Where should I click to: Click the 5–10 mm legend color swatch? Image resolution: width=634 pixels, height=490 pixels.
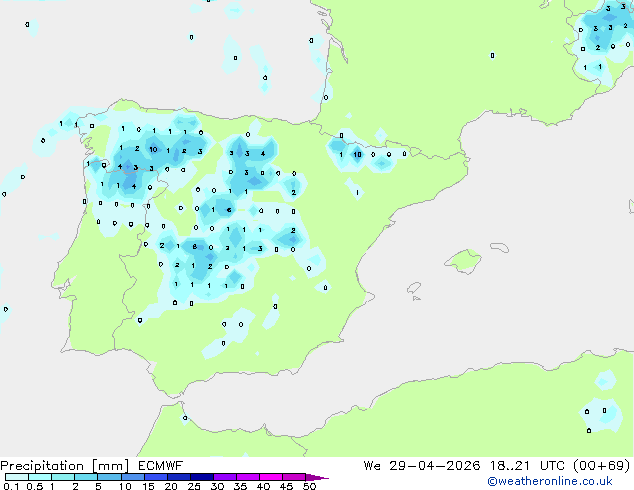coord(109,477)
